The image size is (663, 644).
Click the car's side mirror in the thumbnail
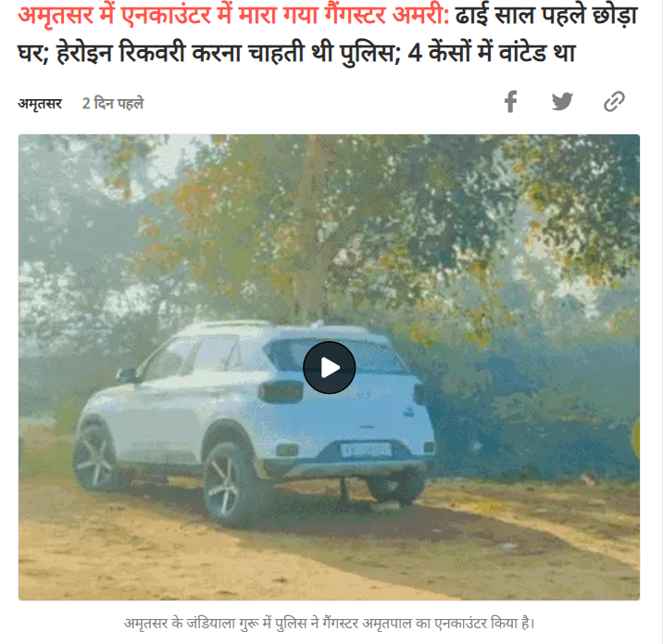[127, 375]
